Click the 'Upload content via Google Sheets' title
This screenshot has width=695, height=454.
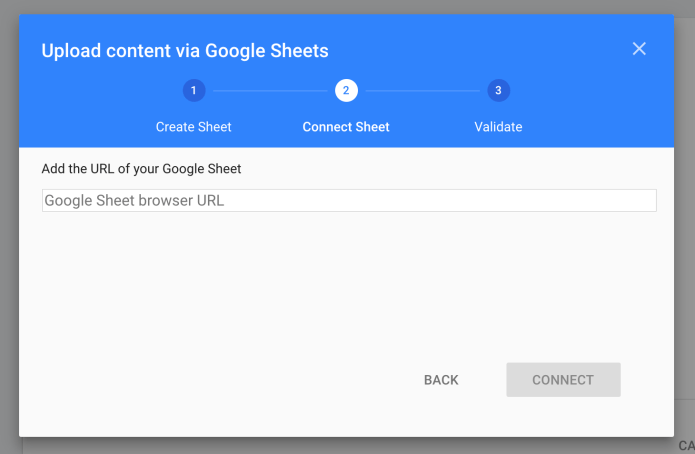tap(185, 50)
